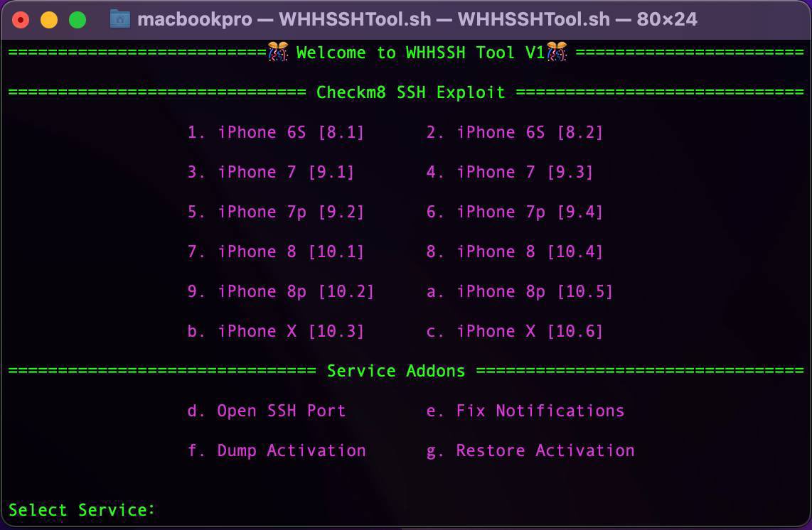This screenshot has width=812, height=530.
Task: Click the 'Checkm8 SSH Exploit' section heading
Action: pos(411,92)
